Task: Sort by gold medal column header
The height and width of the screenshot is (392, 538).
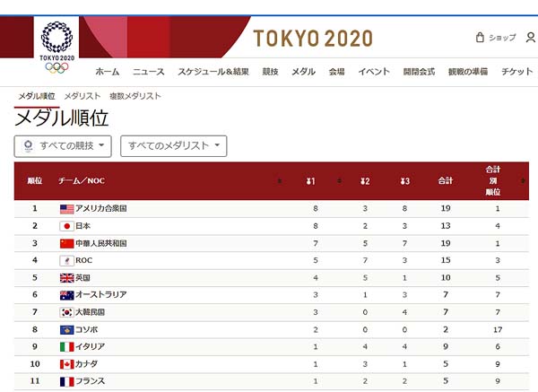Action: pos(311,181)
